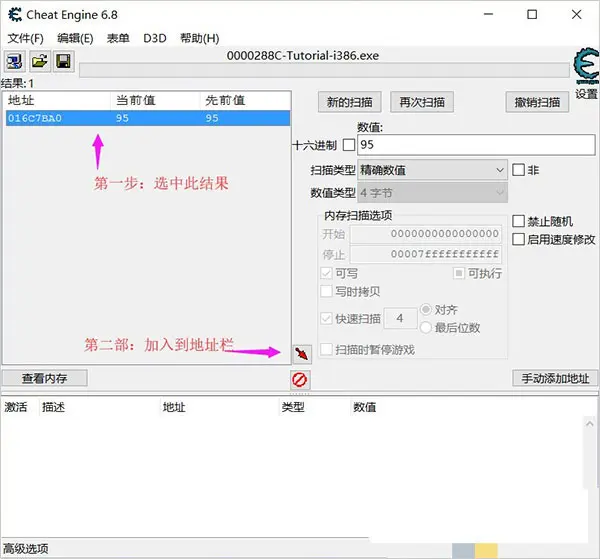This screenshot has height=559, width=600.
Task: Open the 帮助(H) help menu
Action: [199, 38]
